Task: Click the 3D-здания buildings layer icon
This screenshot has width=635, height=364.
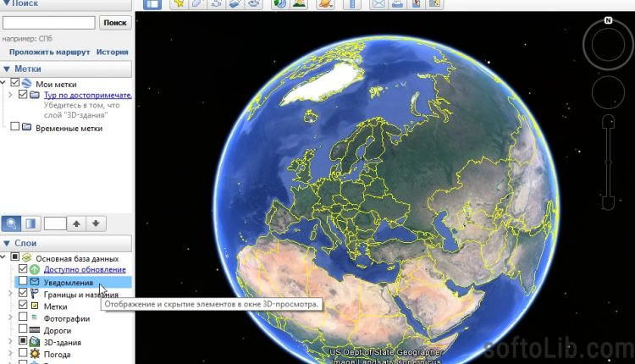Action: click(35, 342)
